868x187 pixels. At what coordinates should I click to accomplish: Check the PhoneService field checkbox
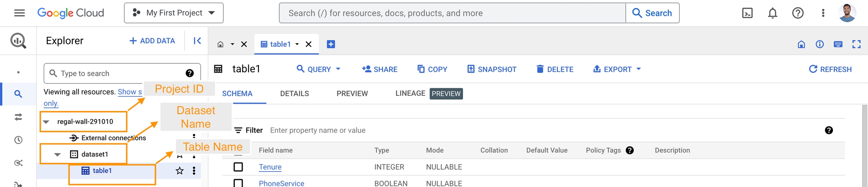238,183
